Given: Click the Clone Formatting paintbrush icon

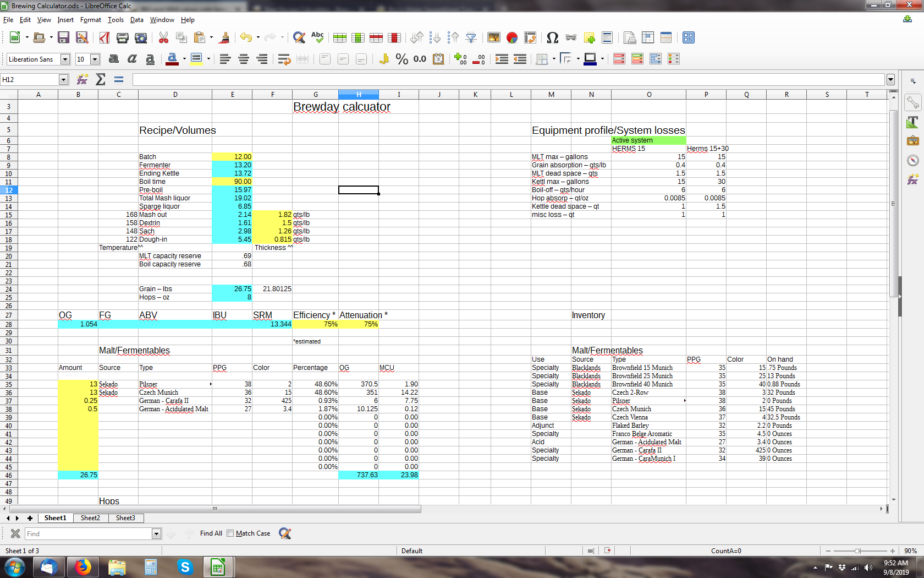Looking at the screenshot, I should point(224,37).
